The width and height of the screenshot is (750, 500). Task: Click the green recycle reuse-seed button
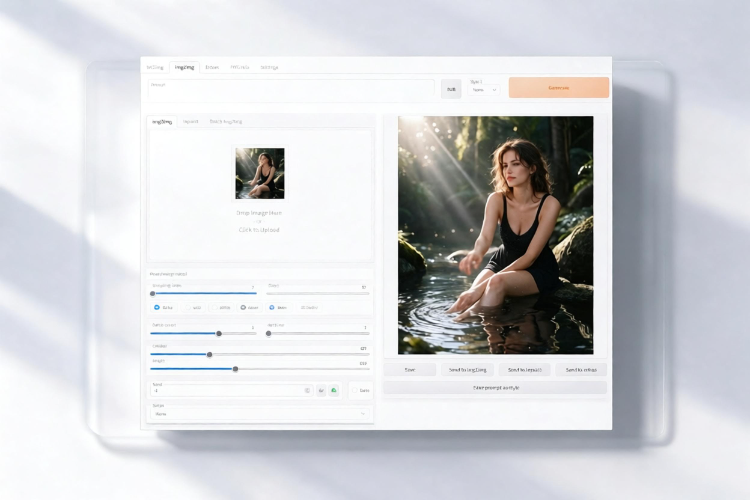coord(334,390)
